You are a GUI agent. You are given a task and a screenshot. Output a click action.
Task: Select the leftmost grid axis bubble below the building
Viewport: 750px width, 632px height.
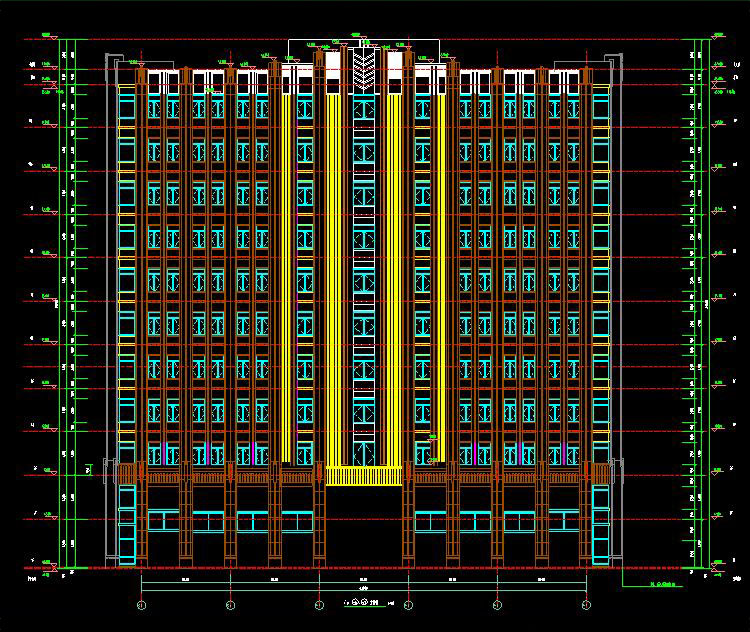coord(142,605)
